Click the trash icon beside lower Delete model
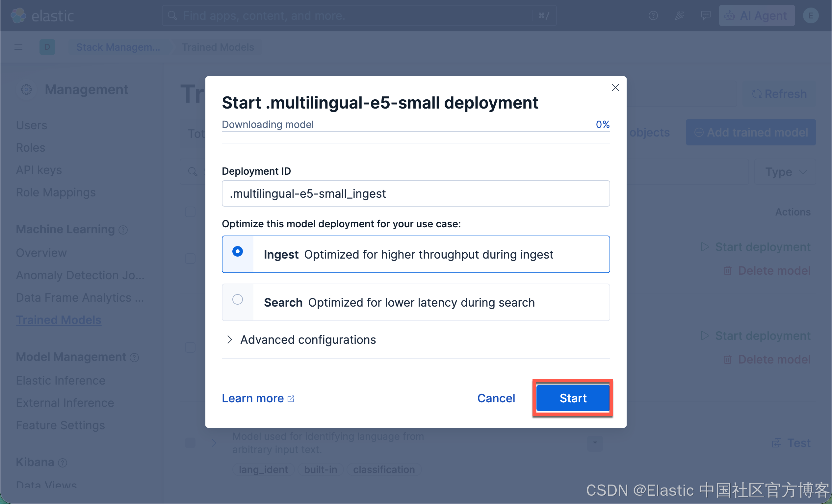The image size is (832, 504). pyautogui.click(x=728, y=359)
